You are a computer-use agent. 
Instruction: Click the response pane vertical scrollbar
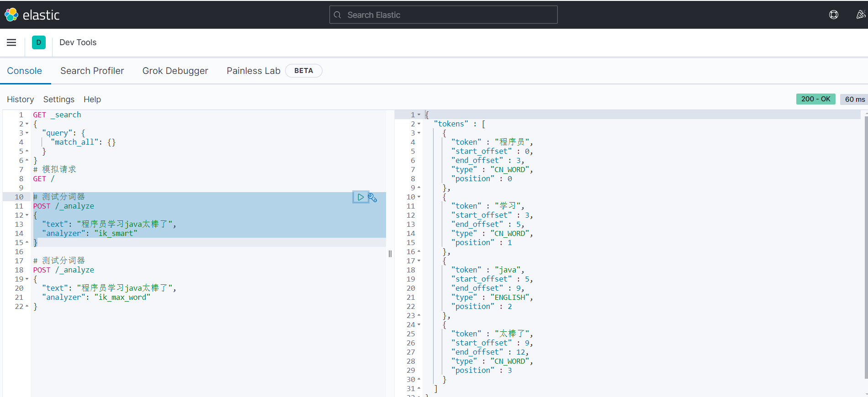click(866, 246)
